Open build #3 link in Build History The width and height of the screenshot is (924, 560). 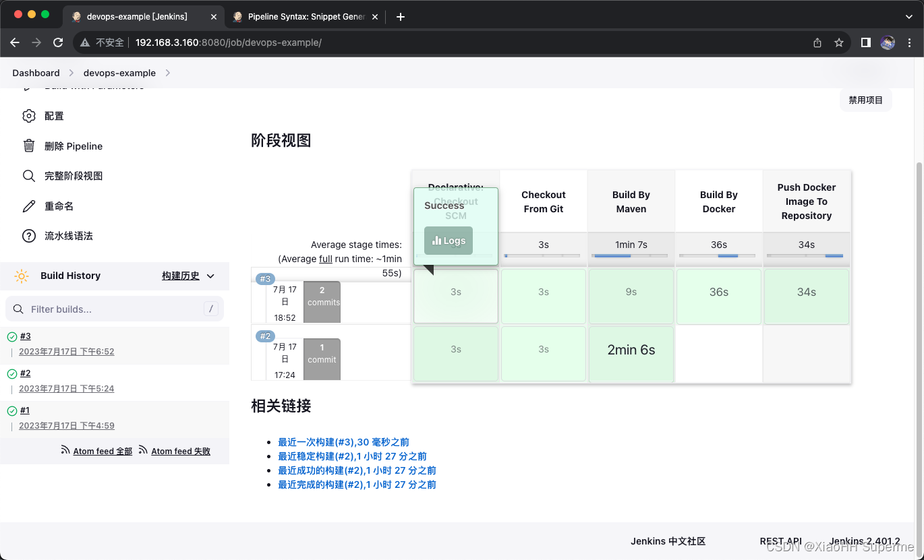tap(25, 336)
